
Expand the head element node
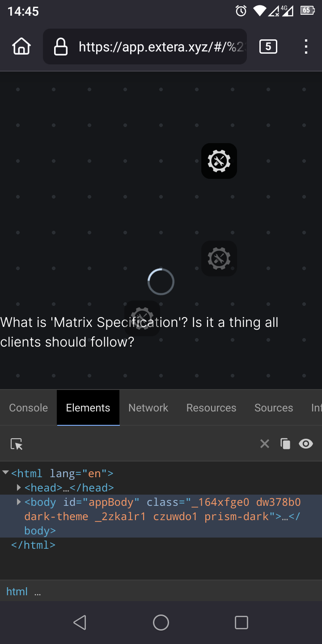point(19,487)
